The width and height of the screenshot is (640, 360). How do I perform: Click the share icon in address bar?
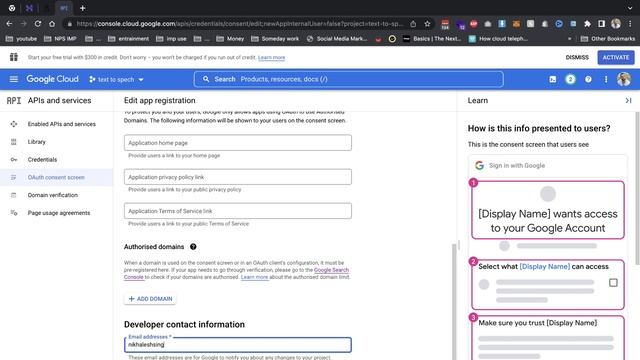point(413,24)
